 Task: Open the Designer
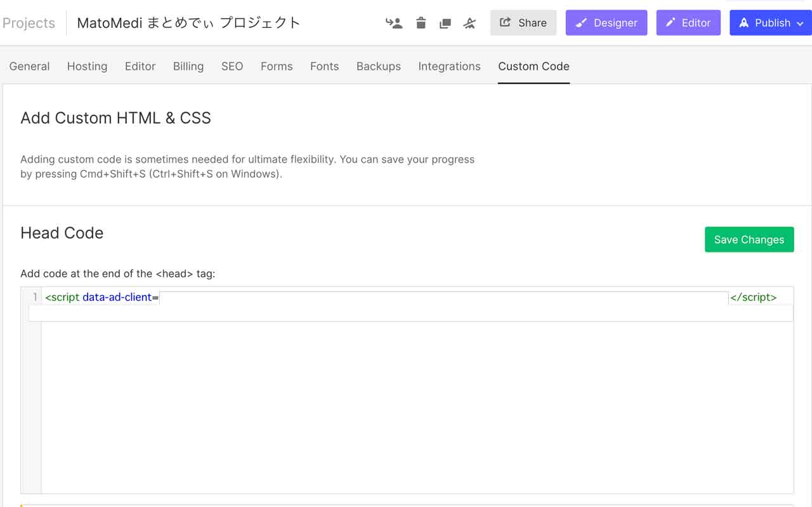click(606, 23)
